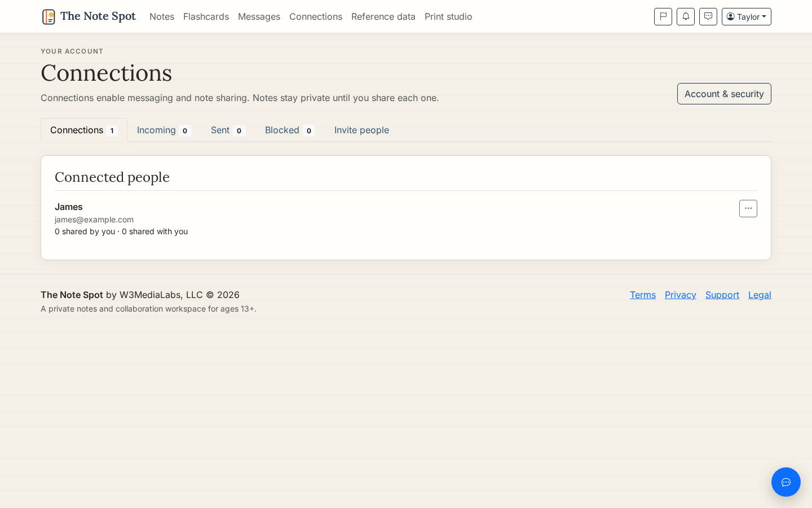Open the three-dots menu for James

point(748,208)
